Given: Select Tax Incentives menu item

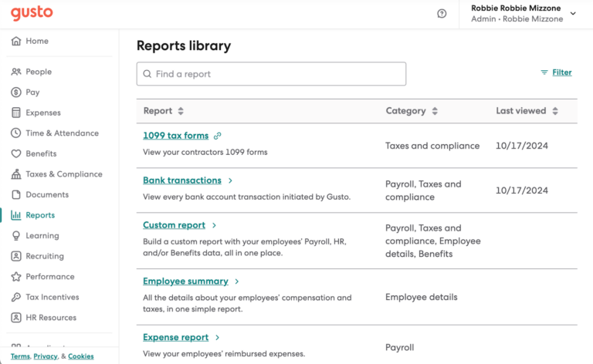Looking at the screenshot, I should 53,297.
